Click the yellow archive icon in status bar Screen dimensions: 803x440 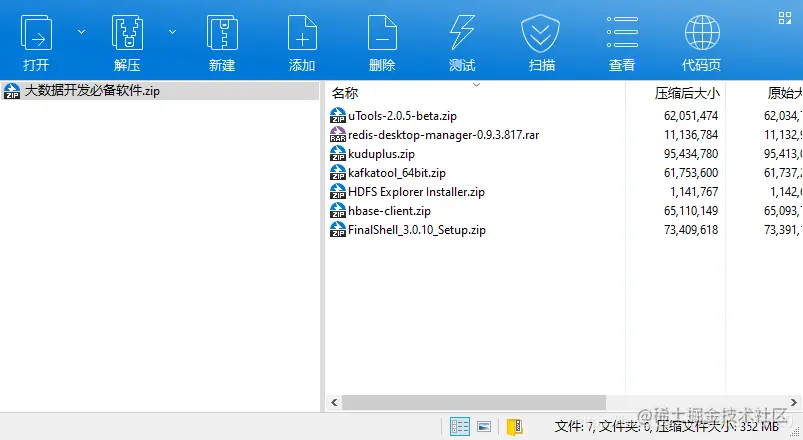pyautogui.click(x=514, y=426)
